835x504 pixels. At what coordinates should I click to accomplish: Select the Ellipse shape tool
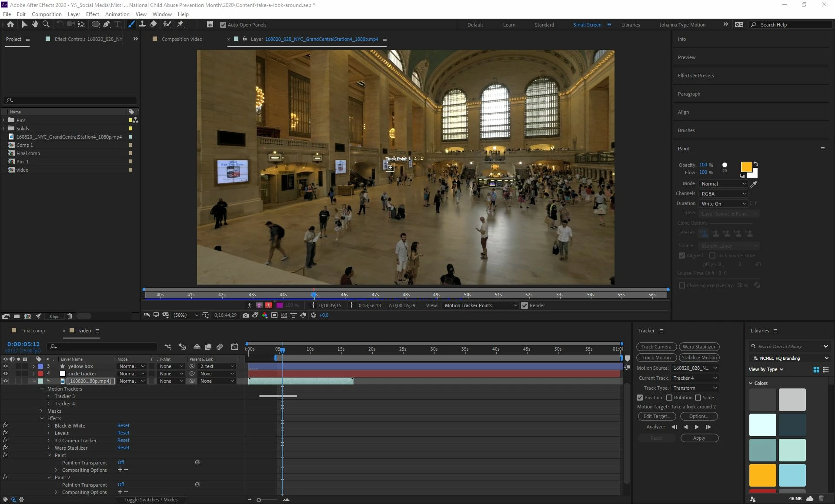95,24
